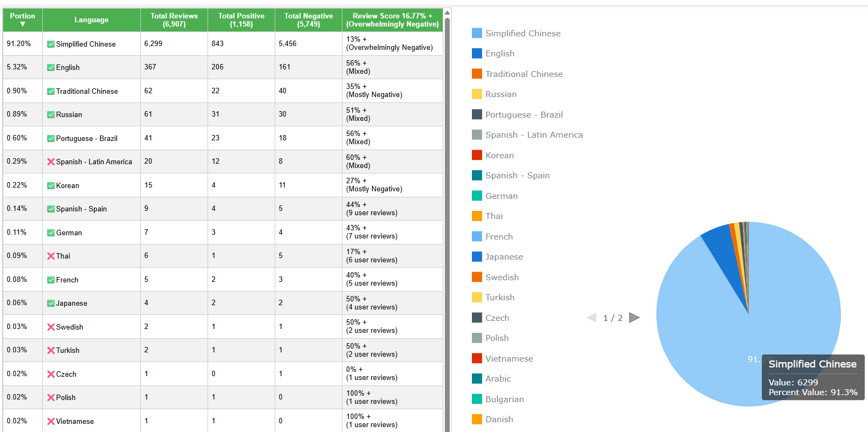Sort table by Total Positive header

click(x=241, y=20)
